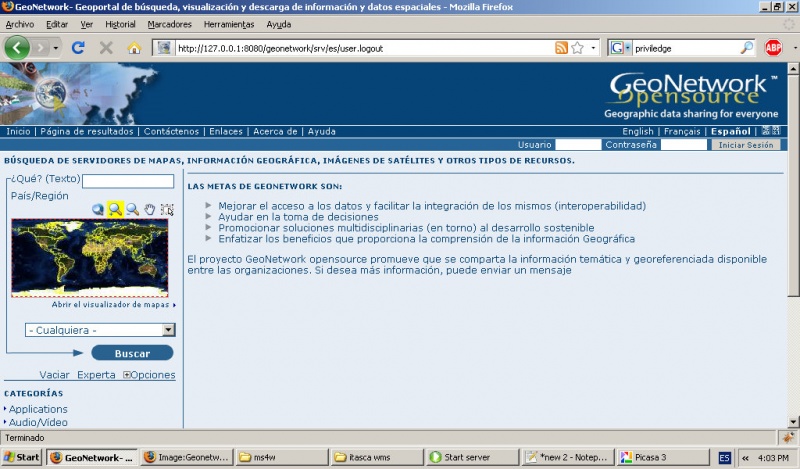Bookmark this page with the star icon
The height and width of the screenshot is (469, 800).
tap(578, 47)
